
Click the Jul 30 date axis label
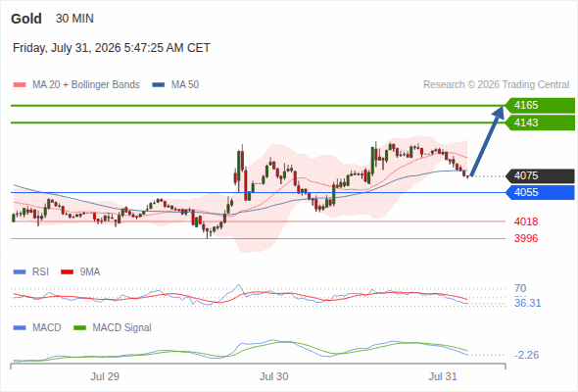click(274, 376)
